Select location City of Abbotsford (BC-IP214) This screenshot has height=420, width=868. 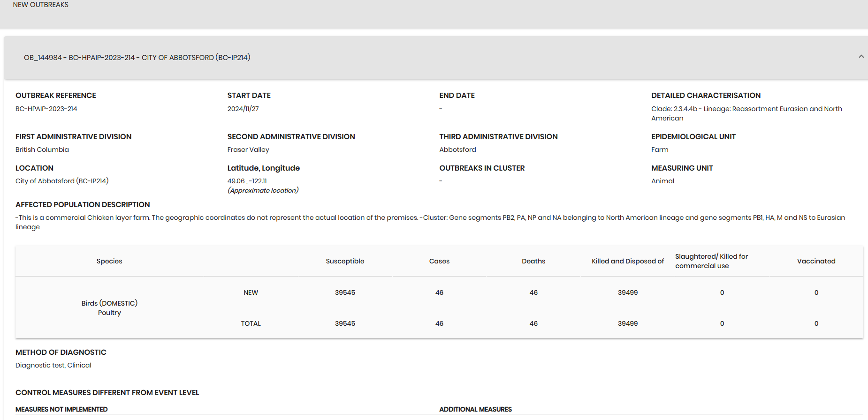62,181
